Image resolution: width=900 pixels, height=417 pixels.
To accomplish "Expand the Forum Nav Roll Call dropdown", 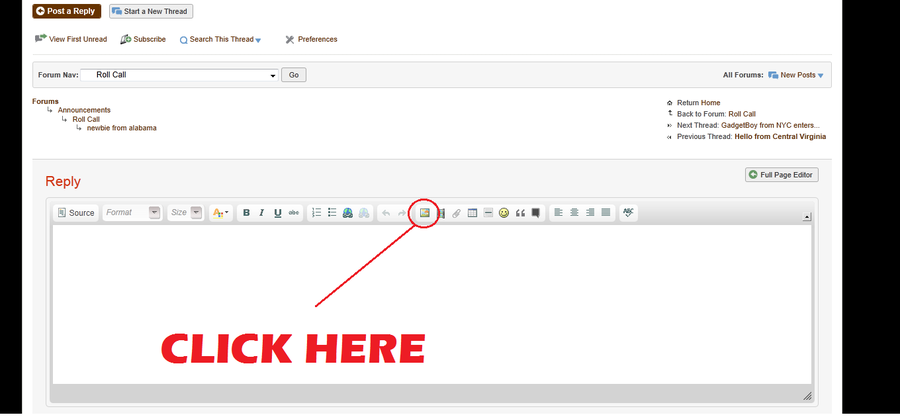I will pos(273,75).
